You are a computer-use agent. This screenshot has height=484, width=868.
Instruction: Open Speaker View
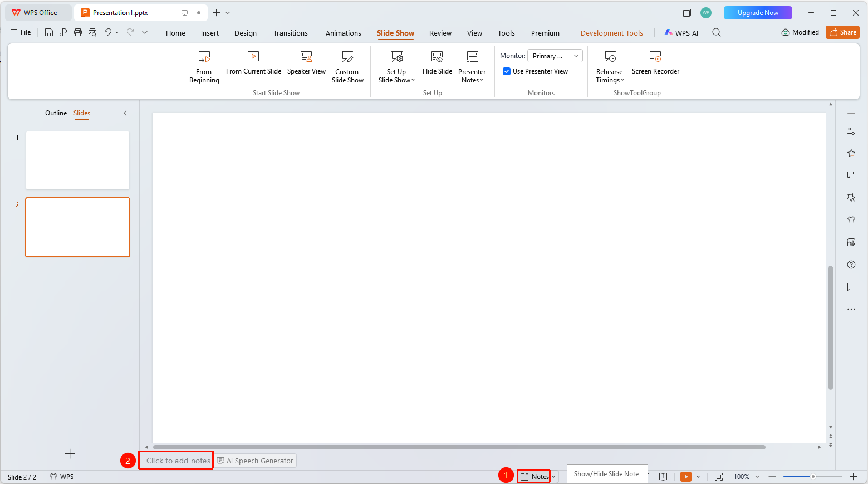[306, 63]
